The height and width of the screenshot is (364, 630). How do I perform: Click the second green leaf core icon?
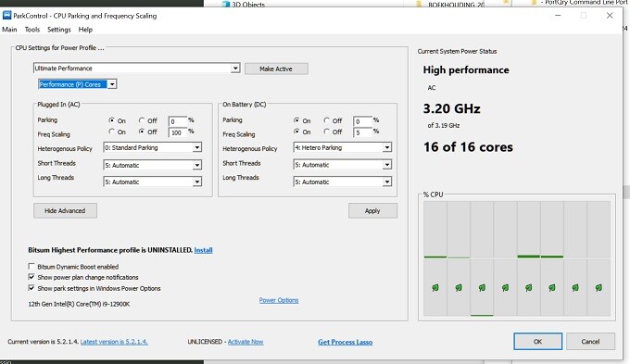tap(459, 288)
